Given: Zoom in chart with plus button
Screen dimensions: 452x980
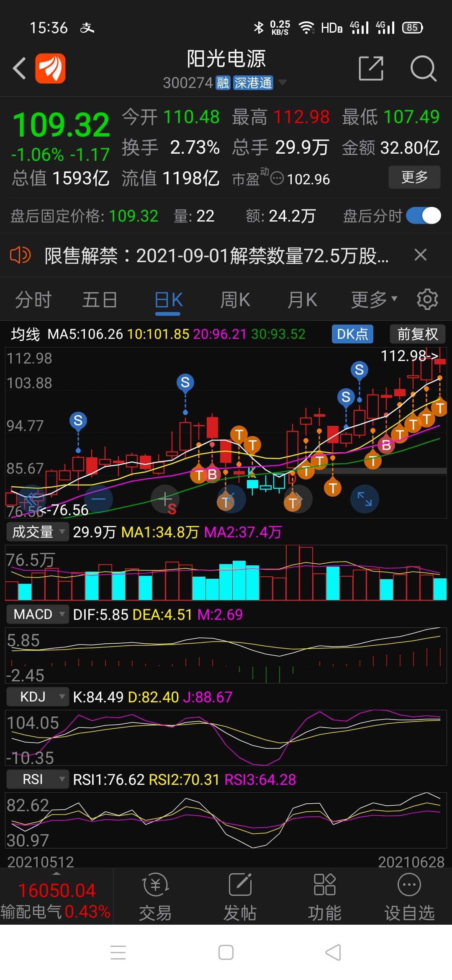Looking at the screenshot, I should [165, 499].
